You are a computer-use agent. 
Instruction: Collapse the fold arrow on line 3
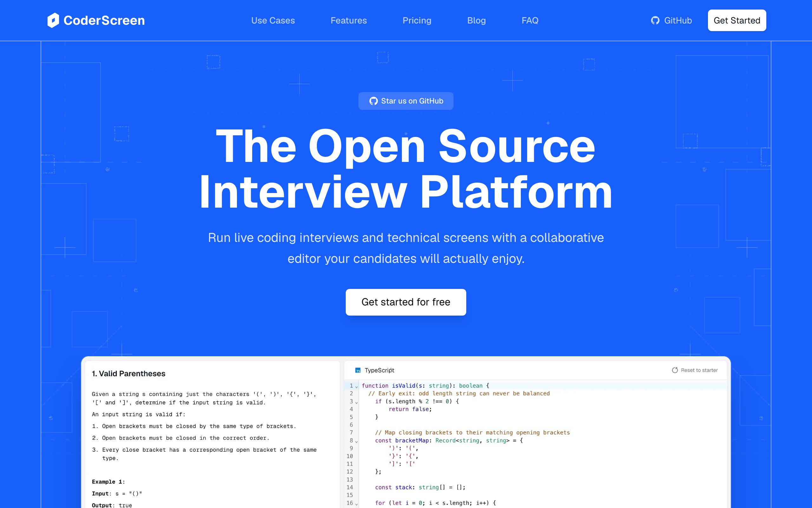click(x=356, y=402)
